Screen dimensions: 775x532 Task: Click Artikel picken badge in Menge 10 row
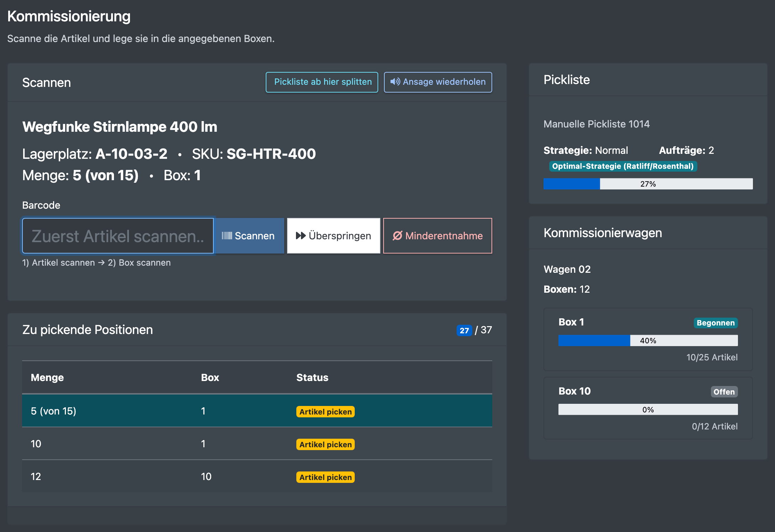point(326,444)
